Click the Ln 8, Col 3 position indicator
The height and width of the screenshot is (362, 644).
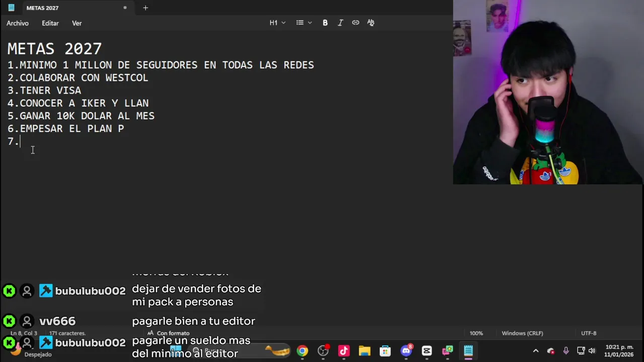coord(24,333)
